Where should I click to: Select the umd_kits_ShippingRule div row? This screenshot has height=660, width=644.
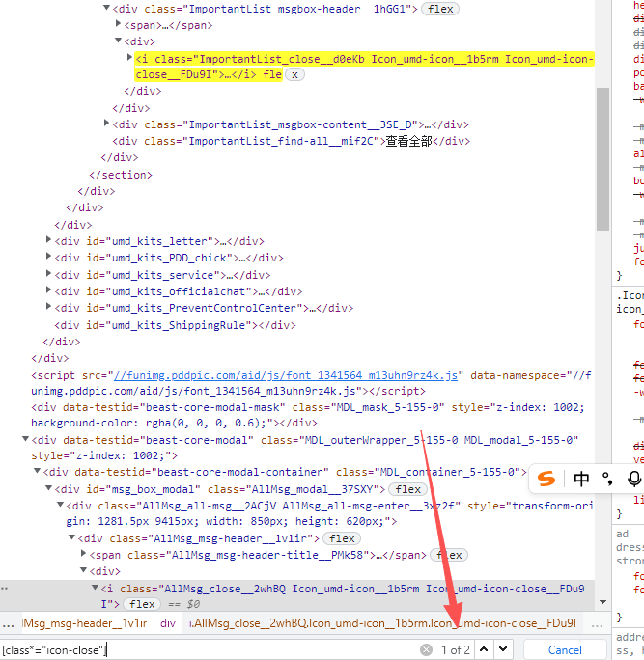pyautogui.click(x=175, y=325)
